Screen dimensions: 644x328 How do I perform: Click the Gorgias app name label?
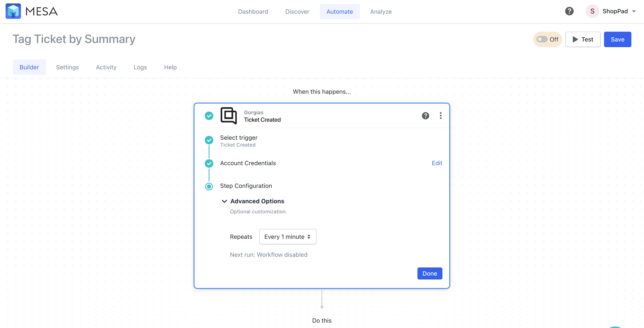click(254, 113)
